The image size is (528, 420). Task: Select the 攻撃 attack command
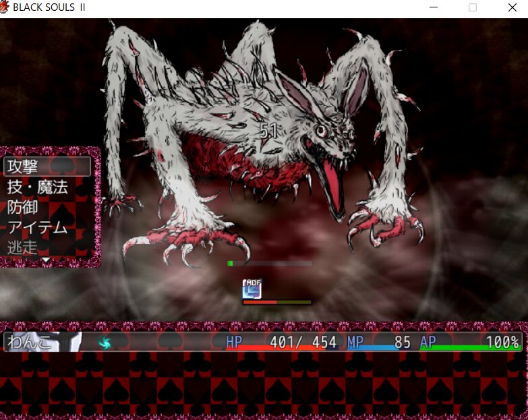pos(47,167)
